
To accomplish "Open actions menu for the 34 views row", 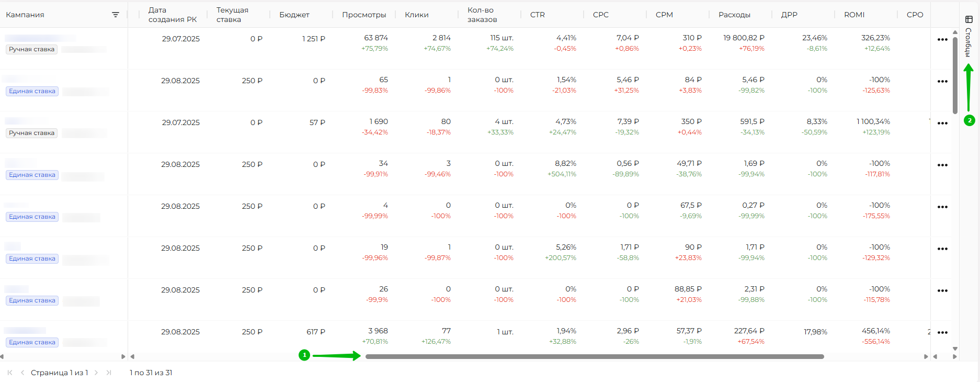I will tap(942, 165).
